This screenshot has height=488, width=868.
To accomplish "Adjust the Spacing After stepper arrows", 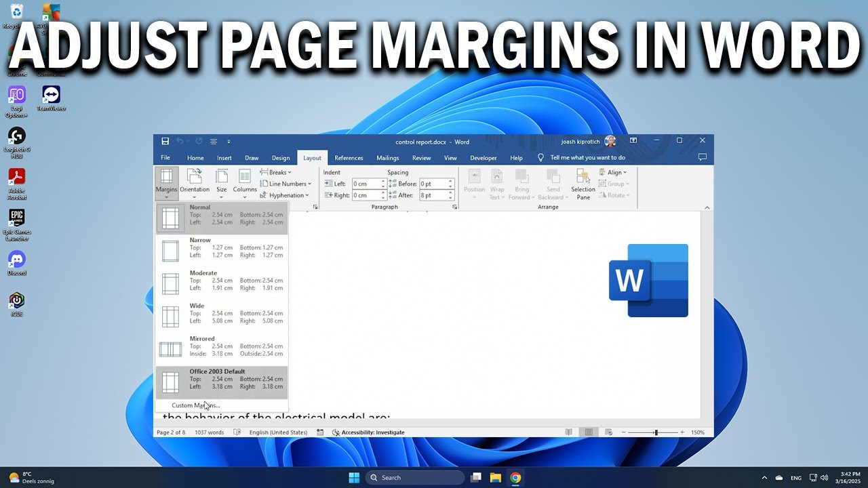I will [x=451, y=195].
